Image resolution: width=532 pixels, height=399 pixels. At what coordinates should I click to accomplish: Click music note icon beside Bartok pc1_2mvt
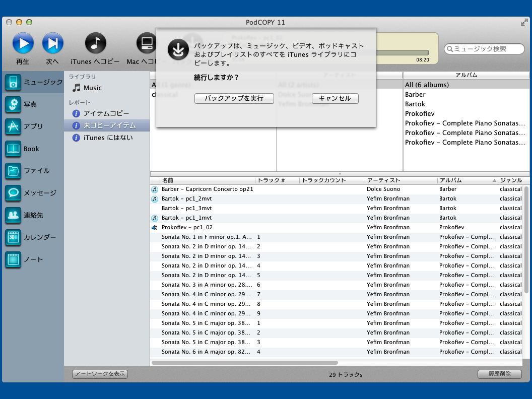[155, 199]
